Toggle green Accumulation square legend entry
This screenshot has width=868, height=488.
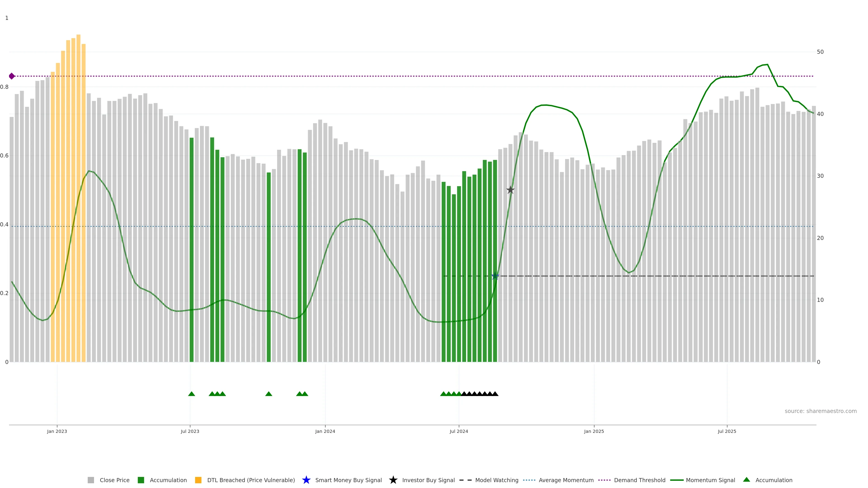[x=141, y=480]
